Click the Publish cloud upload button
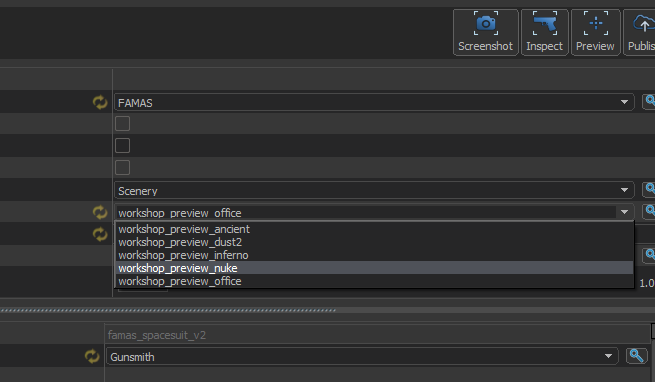 (640, 32)
